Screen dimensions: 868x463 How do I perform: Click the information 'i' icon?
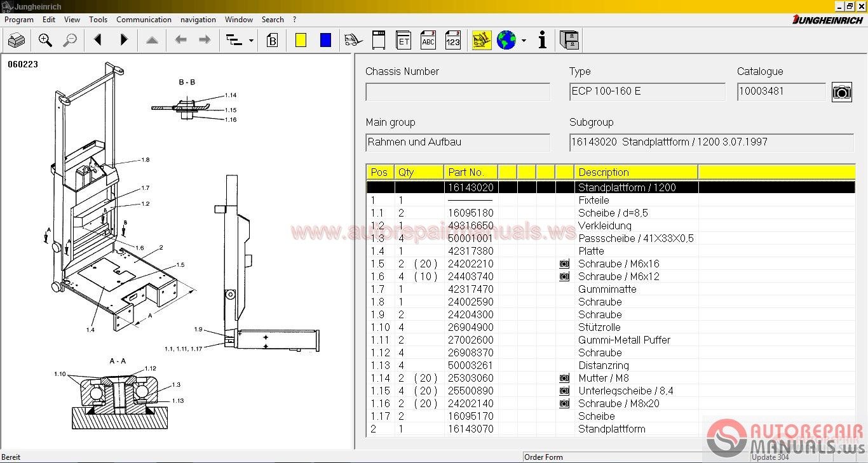pos(542,40)
